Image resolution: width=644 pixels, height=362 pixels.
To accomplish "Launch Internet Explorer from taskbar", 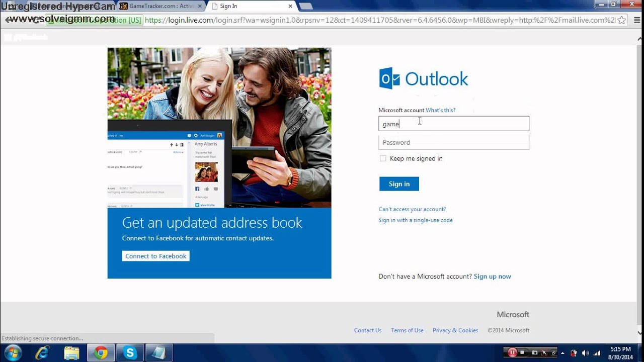I will pyautogui.click(x=42, y=353).
